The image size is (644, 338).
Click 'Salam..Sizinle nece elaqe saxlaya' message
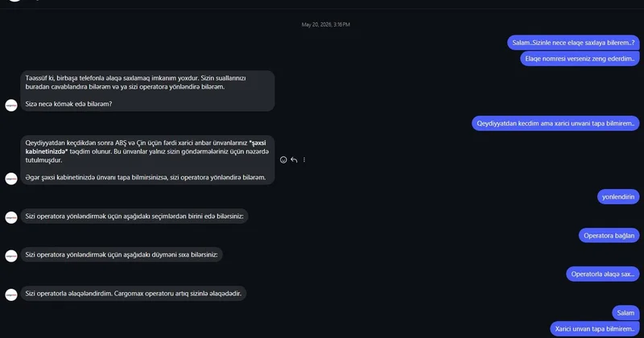point(573,43)
